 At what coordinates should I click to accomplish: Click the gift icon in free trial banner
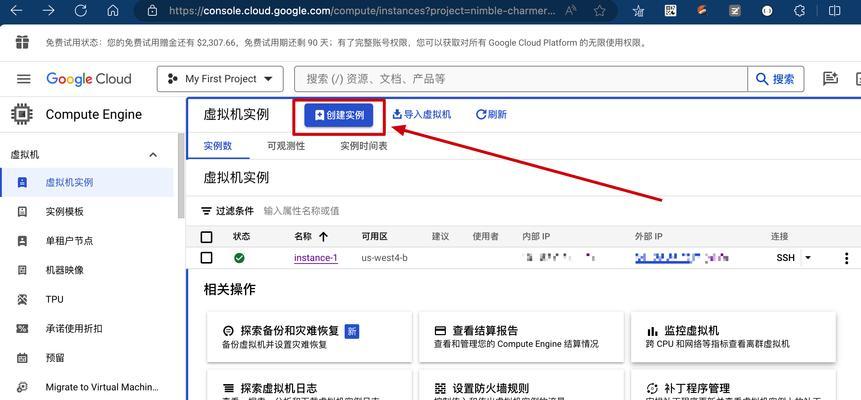[22, 42]
